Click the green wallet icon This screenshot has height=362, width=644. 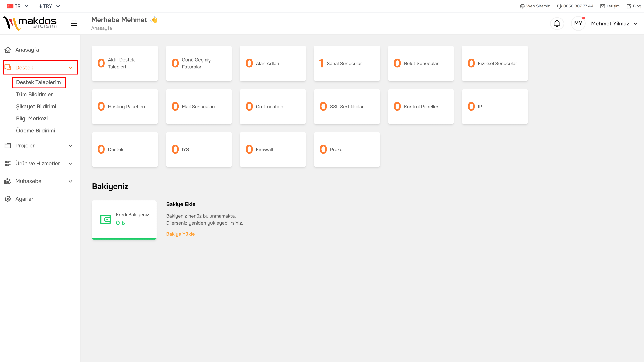point(105,219)
